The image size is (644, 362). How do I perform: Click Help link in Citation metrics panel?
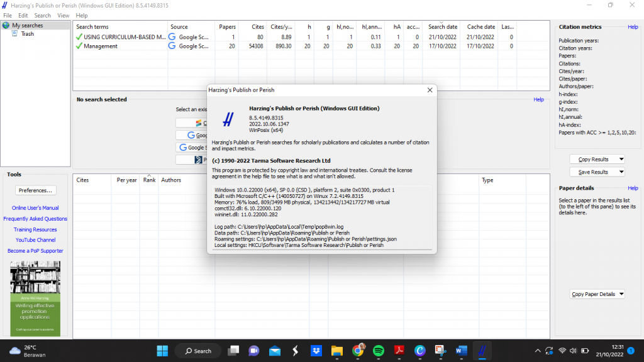[x=633, y=26]
